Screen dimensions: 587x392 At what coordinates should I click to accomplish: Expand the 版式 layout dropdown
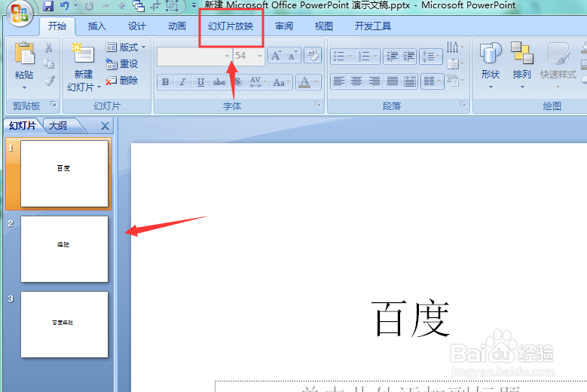tap(143, 47)
